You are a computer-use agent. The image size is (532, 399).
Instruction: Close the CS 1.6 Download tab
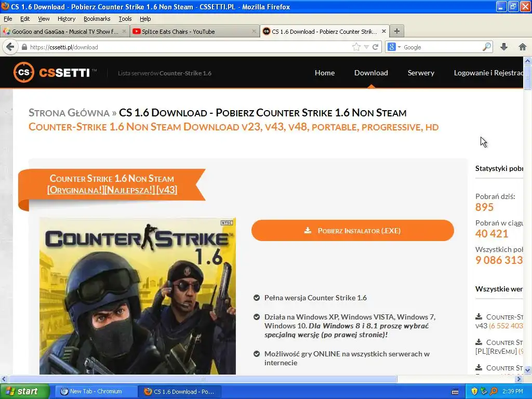click(x=384, y=31)
